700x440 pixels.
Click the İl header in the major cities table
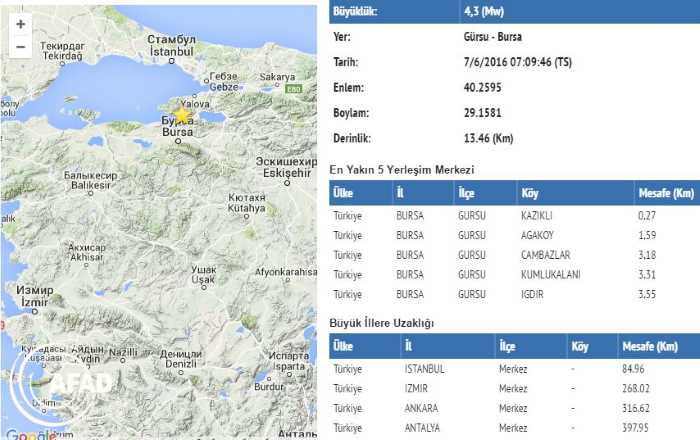(408, 346)
